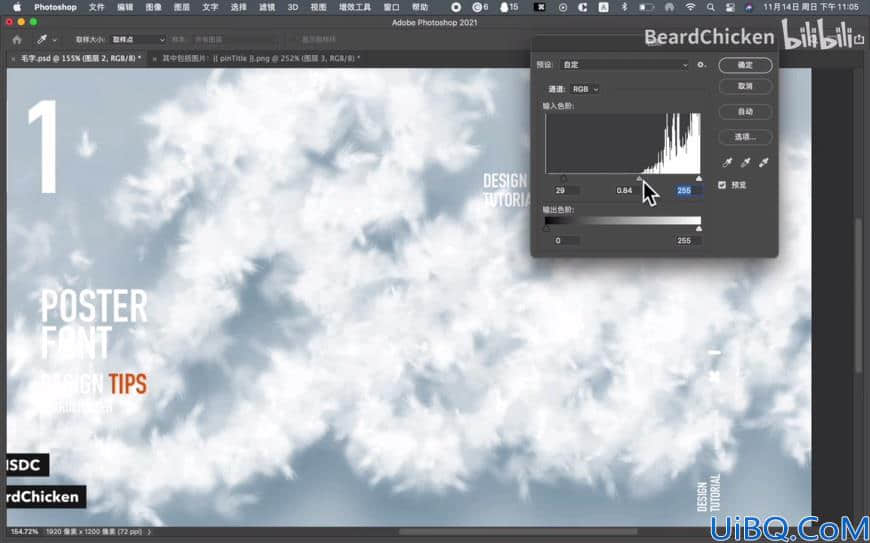Screen dimensions: 870x543
Task: Open the eyedropper tool preset picker arrow
Action: click(x=54, y=40)
